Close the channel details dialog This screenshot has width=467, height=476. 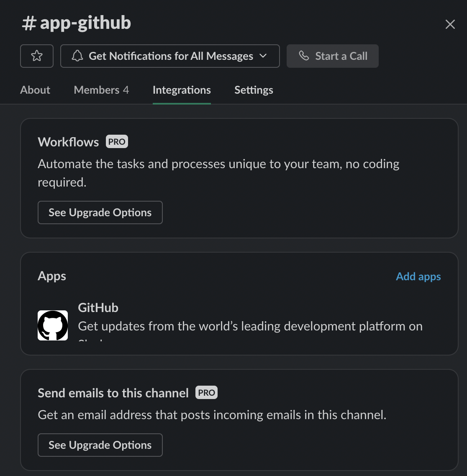tap(450, 24)
